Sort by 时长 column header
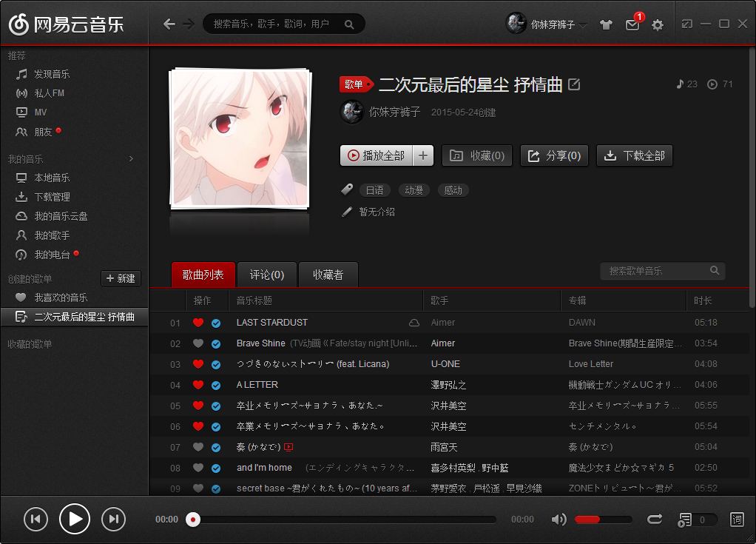 point(718,300)
